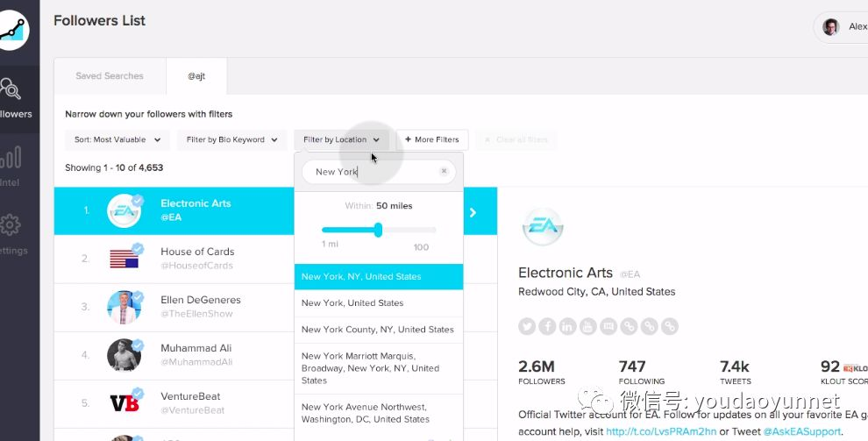
Task: Click House of Cards flag avatar
Action: pyautogui.click(x=124, y=259)
